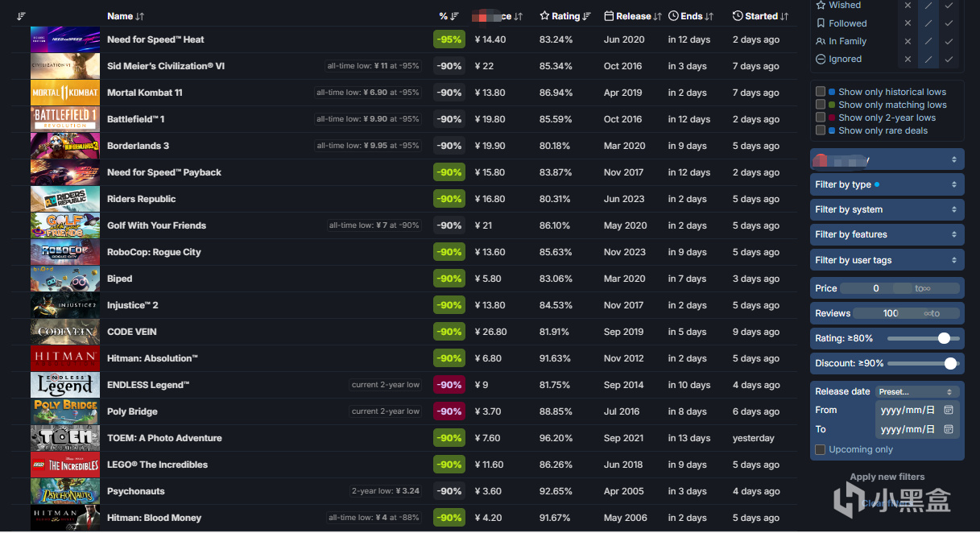Click Mortal Kombat 11 all-time low label
Screen dimensions: 980x533
[x=367, y=93]
